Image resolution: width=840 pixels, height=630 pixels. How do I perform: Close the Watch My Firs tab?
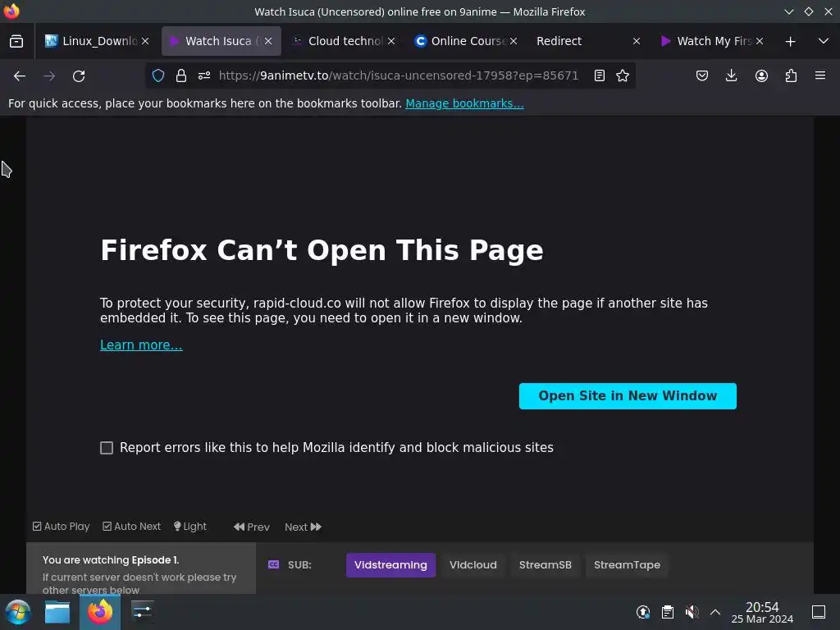point(760,41)
